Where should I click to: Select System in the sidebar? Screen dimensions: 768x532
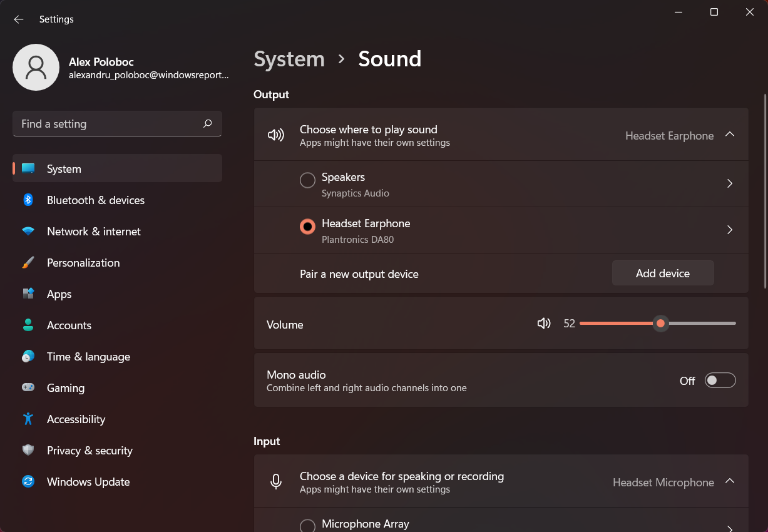tap(63, 168)
